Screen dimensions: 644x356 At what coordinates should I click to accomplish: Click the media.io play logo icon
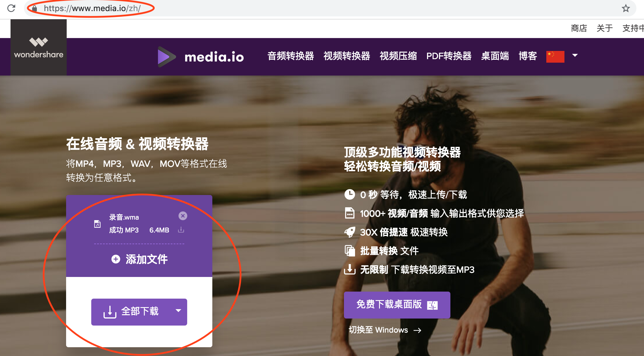click(x=166, y=57)
